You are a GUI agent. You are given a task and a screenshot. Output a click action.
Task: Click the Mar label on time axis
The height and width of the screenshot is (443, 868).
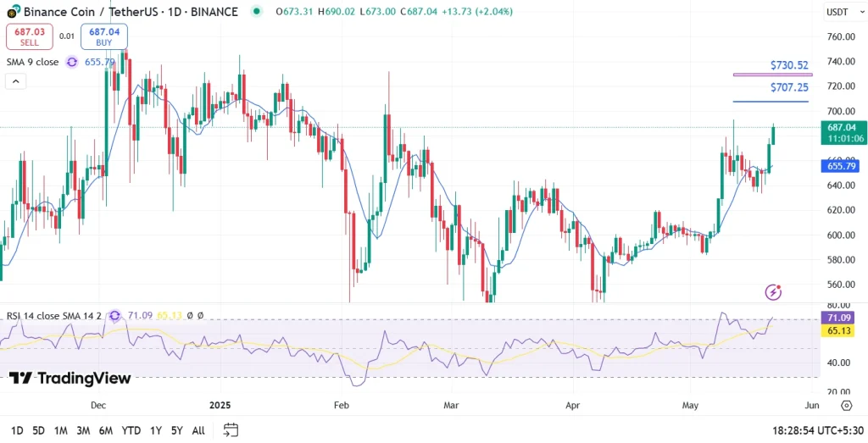click(452, 406)
